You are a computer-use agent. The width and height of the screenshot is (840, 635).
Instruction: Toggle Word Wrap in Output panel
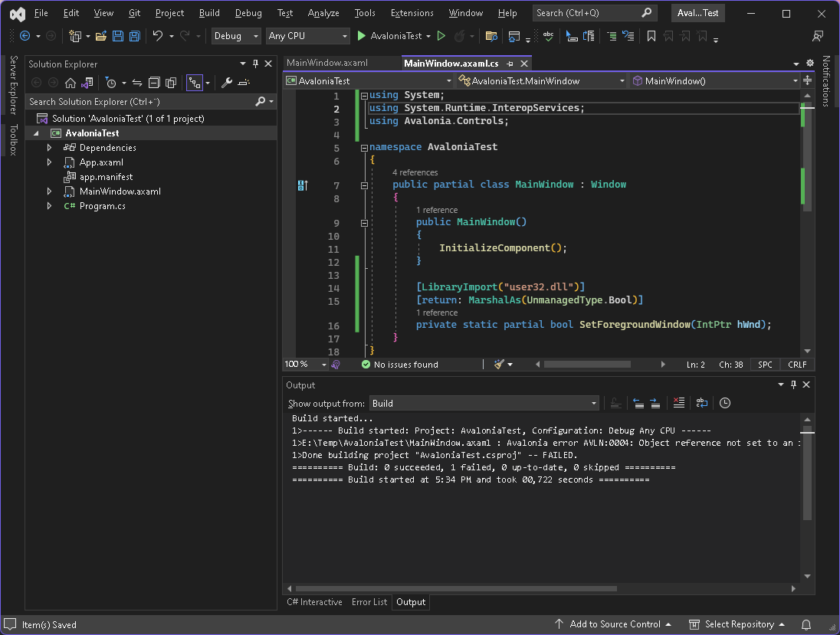701,403
